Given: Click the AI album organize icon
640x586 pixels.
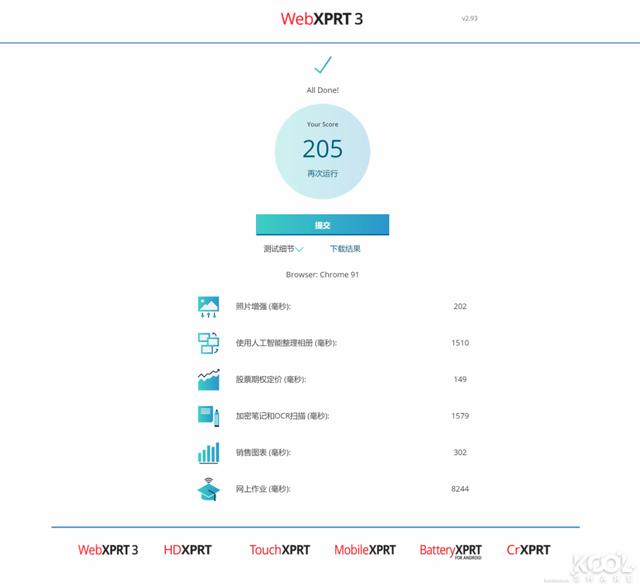Looking at the screenshot, I should click(x=209, y=343).
